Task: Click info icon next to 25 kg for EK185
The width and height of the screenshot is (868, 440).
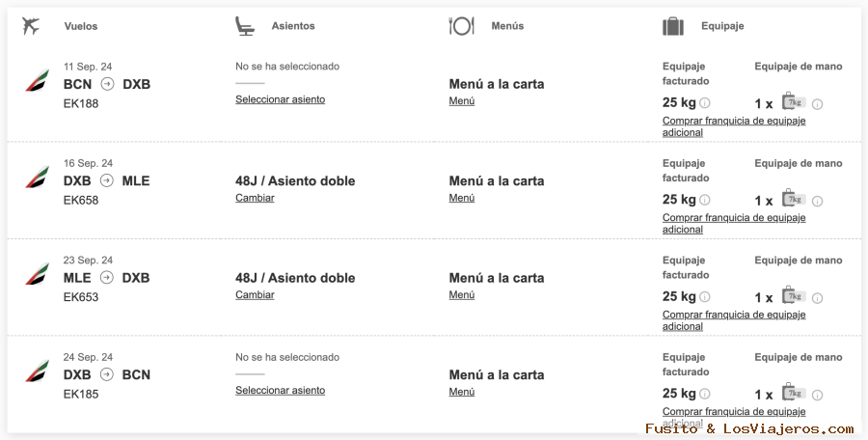Action: pos(705,394)
